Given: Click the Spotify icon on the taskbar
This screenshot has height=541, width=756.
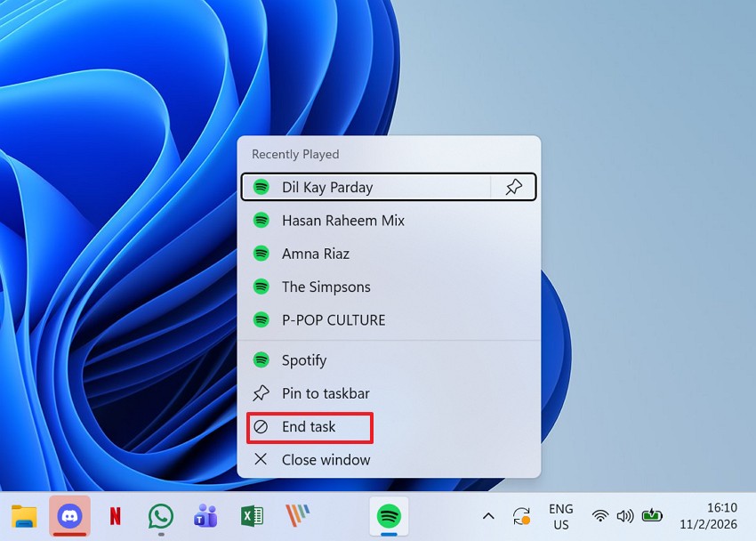Looking at the screenshot, I should [x=389, y=516].
